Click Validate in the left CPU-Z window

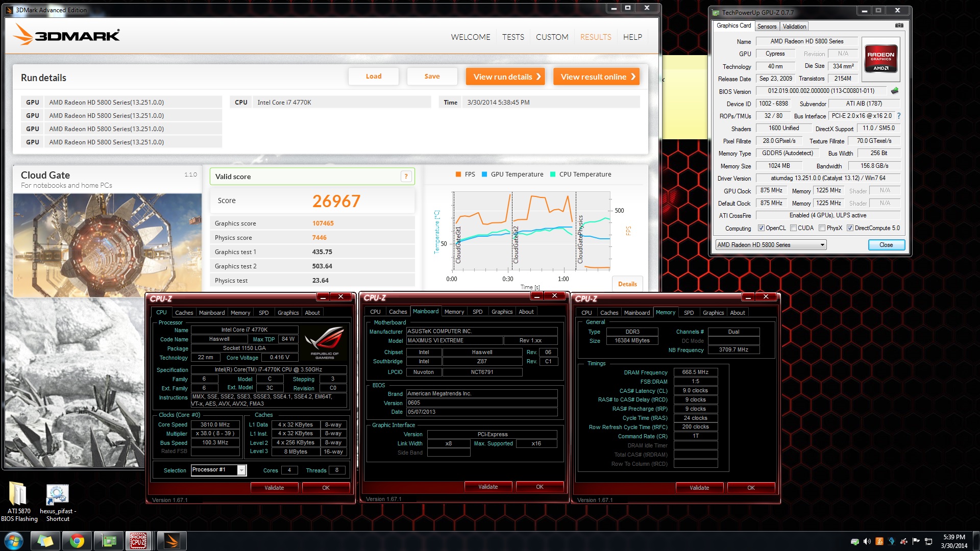click(274, 488)
